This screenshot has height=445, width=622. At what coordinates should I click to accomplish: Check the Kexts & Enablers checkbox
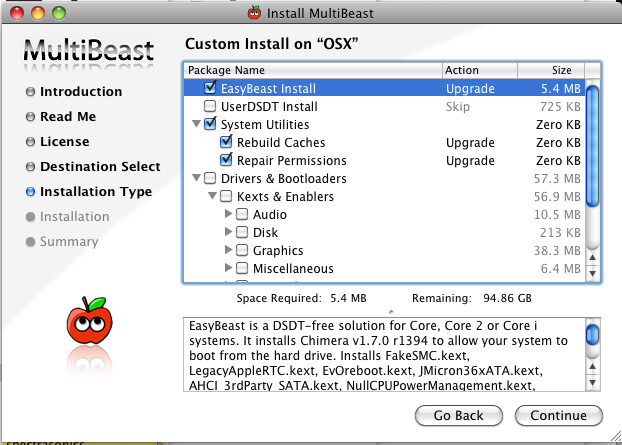tap(226, 196)
